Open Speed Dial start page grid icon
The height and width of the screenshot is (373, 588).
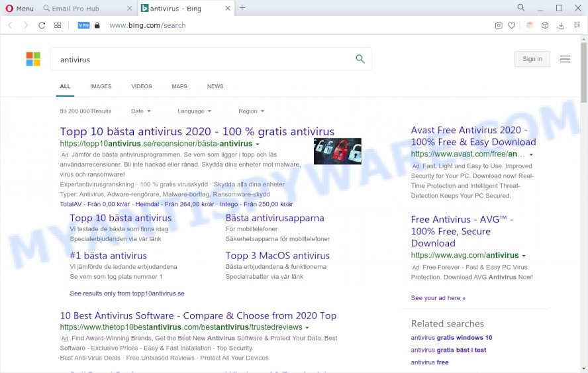pyautogui.click(x=58, y=25)
